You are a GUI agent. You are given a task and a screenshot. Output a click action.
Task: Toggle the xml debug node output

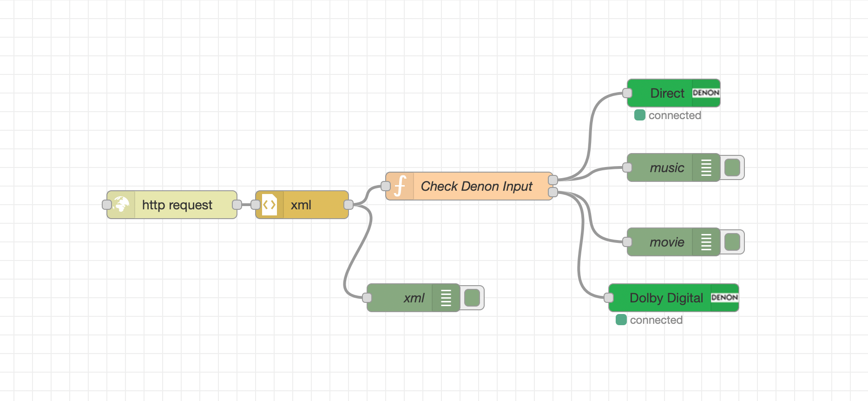472,298
